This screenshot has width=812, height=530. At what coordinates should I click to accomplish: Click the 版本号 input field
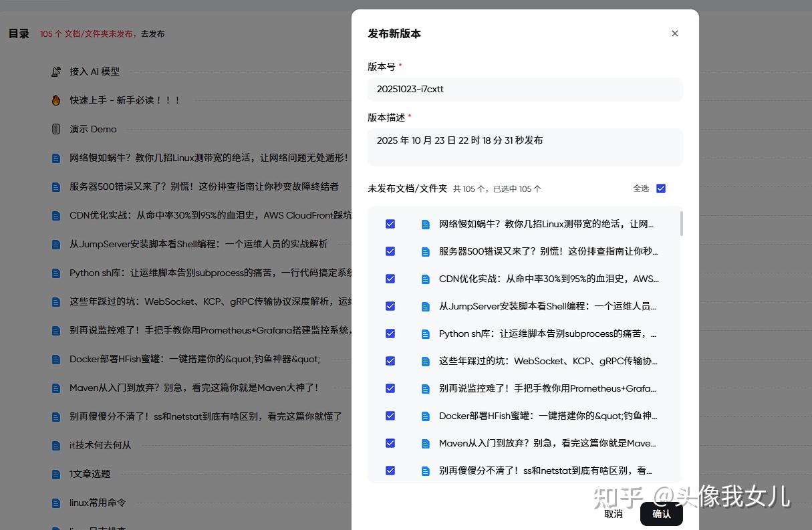click(525, 89)
